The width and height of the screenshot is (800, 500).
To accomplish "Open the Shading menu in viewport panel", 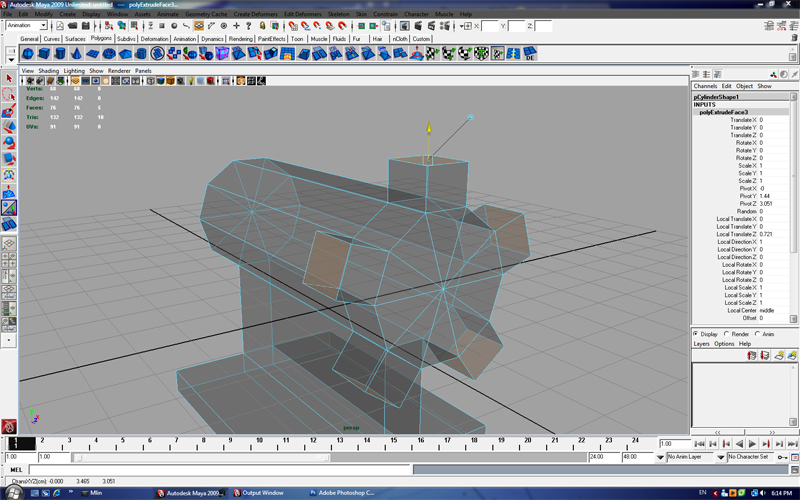I will pos(48,71).
